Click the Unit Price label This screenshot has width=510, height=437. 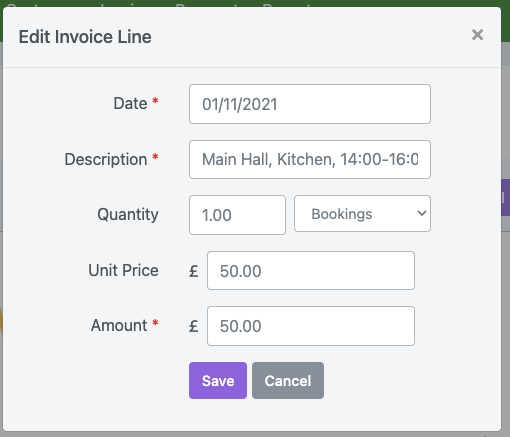(123, 270)
